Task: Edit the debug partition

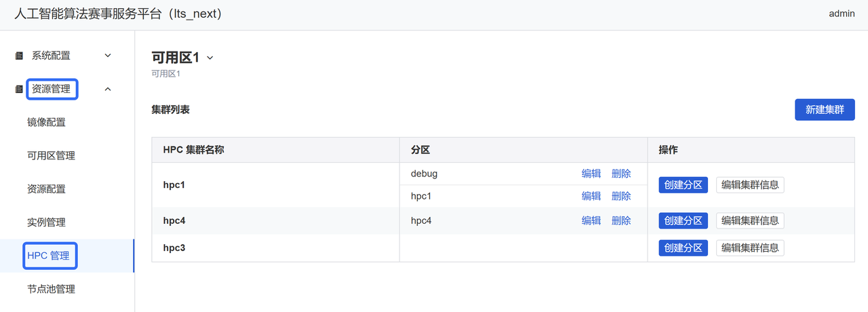Action: [591, 174]
